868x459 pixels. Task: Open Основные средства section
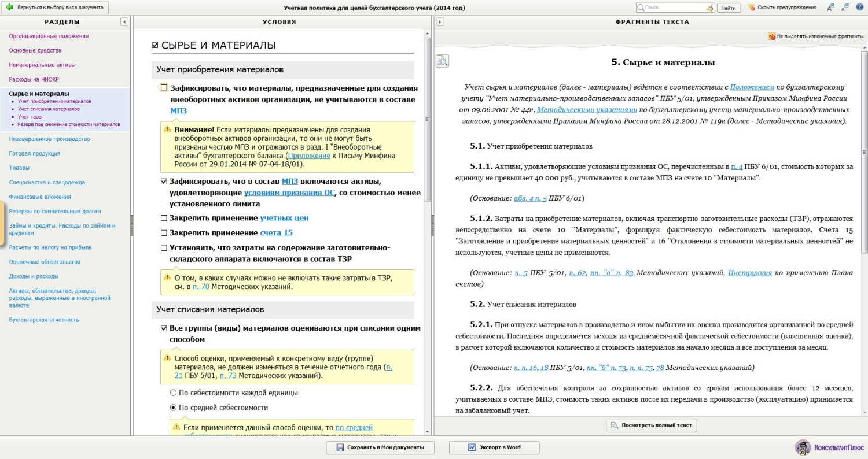pyautogui.click(x=35, y=50)
